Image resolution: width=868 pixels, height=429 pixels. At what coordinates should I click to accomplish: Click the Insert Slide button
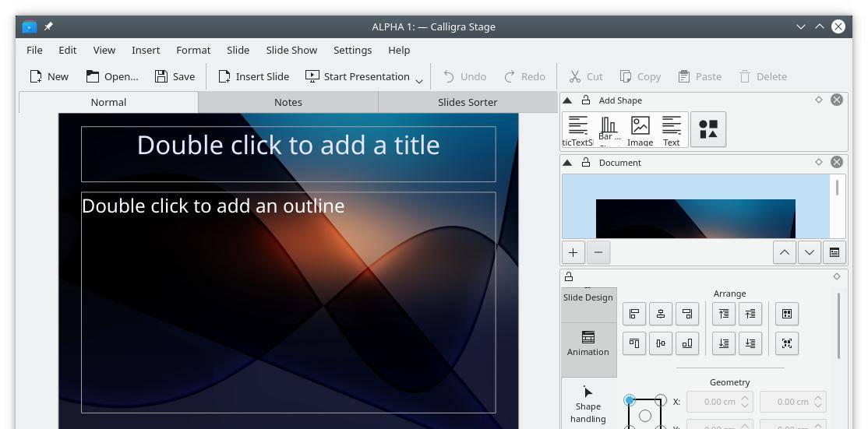(x=253, y=76)
